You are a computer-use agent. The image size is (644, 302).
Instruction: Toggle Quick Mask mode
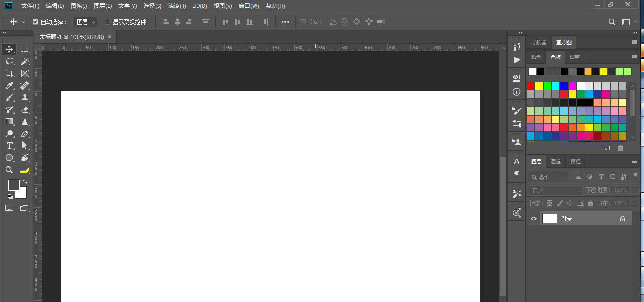coord(9,207)
